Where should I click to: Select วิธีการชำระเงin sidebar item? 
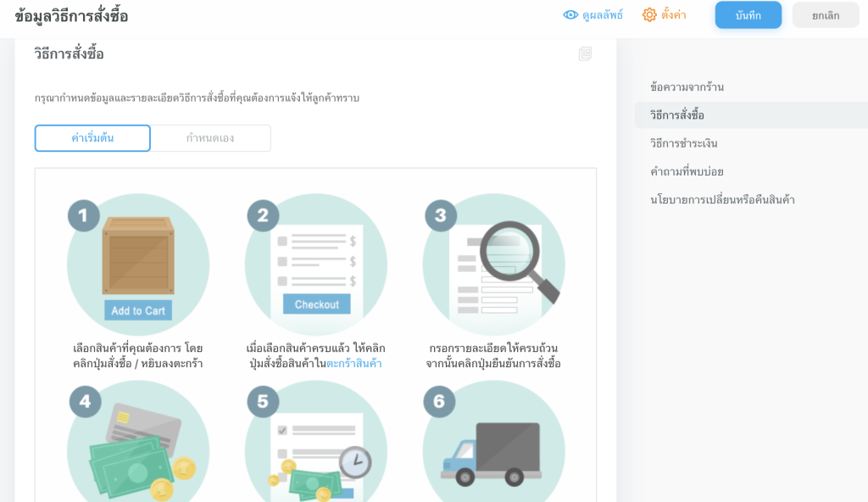coord(683,143)
